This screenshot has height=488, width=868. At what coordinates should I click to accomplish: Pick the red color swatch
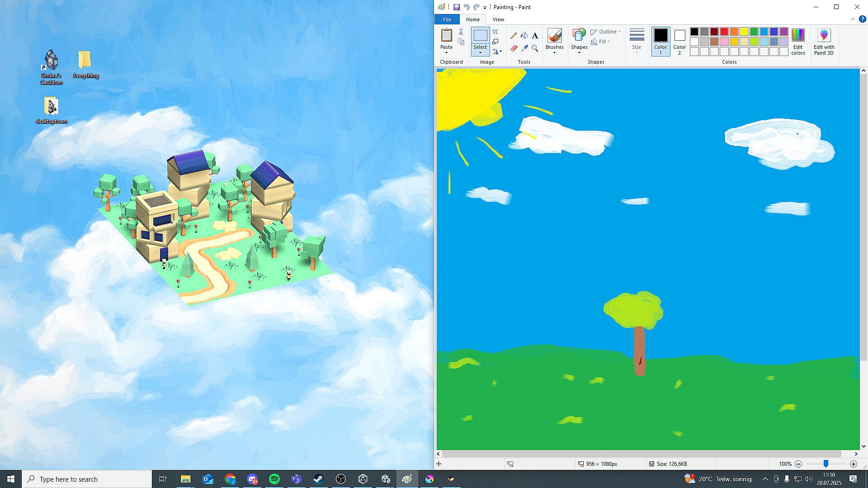coord(724,32)
